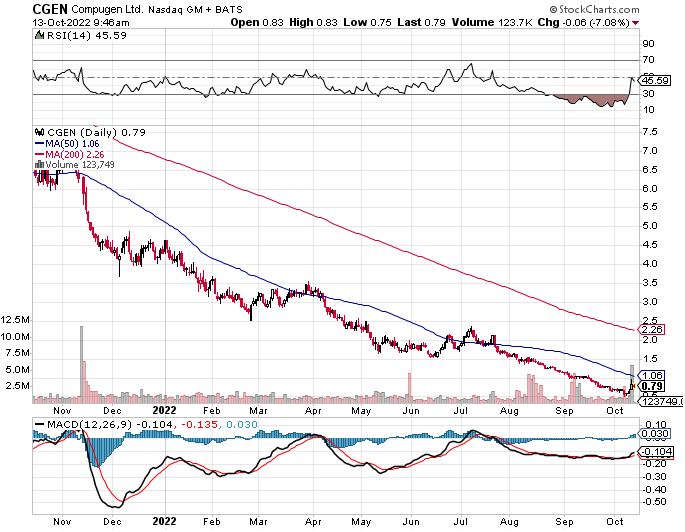Click the tallest November volume spike bar
This screenshot has height=532, width=685.
pos(81,364)
